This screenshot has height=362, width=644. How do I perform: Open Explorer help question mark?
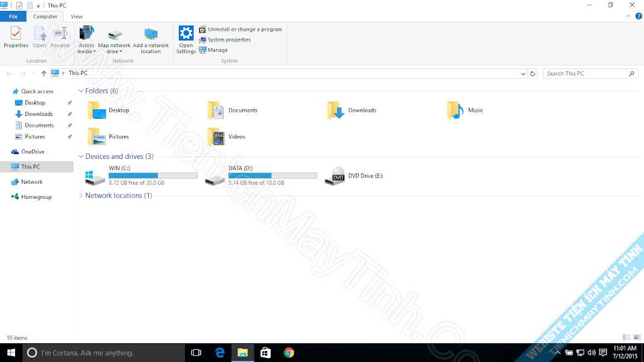click(639, 16)
